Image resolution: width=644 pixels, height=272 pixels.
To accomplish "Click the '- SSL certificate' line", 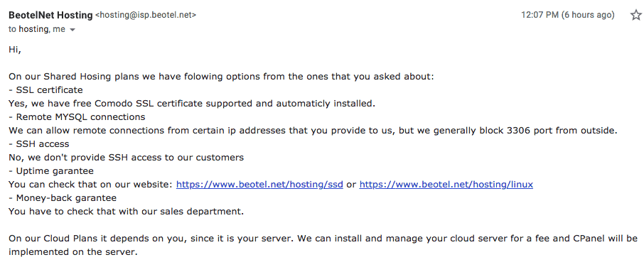I will click(x=45, y=90).
